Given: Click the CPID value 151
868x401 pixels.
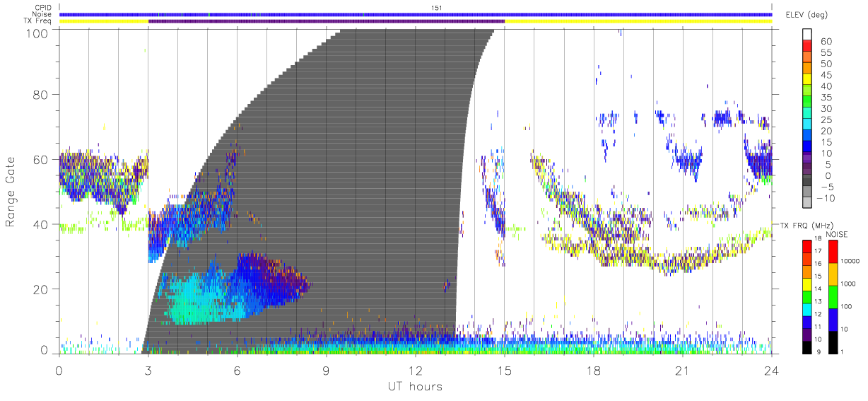Looking at the screenshot, I should [435, 8].
